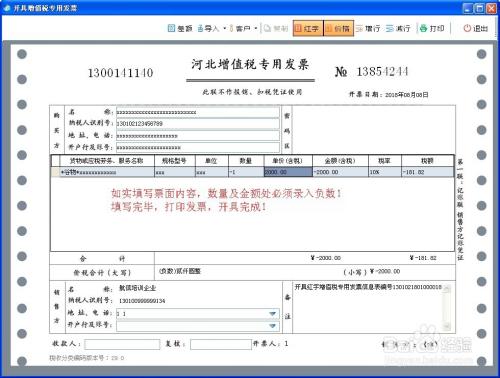Image resolution: width=500 pixels, height=378 pixels.
Task: Click the seller name 航信培训企业
Action: pos(137,288)
